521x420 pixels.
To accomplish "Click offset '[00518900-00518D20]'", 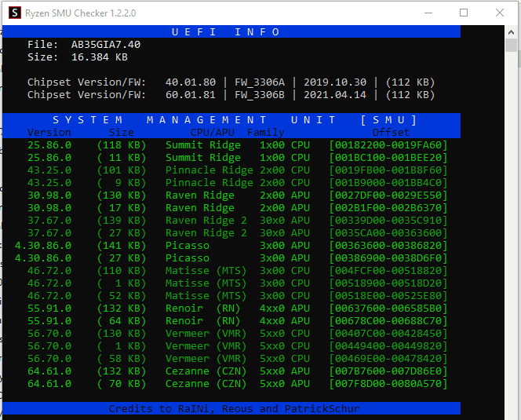I will [388, 283].
